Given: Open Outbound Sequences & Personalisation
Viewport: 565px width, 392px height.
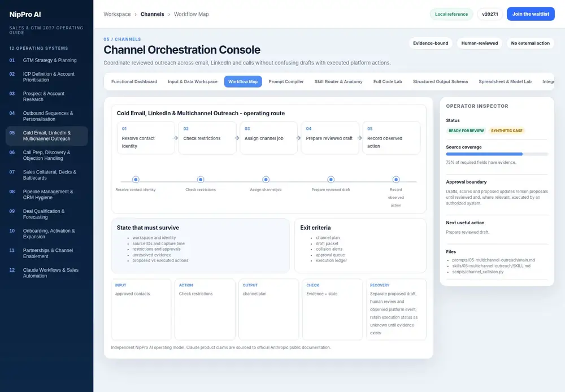Looking at the screenshot, I should click(x=46, y=116).
